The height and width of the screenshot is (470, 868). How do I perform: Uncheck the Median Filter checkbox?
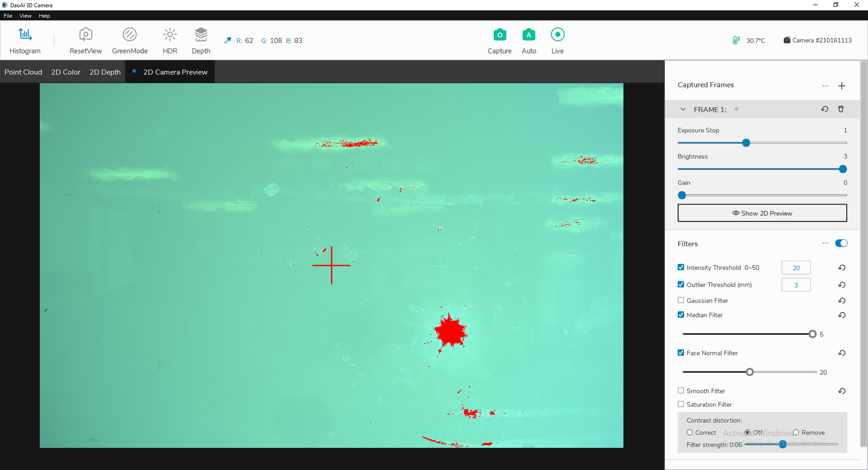(681, 315)
